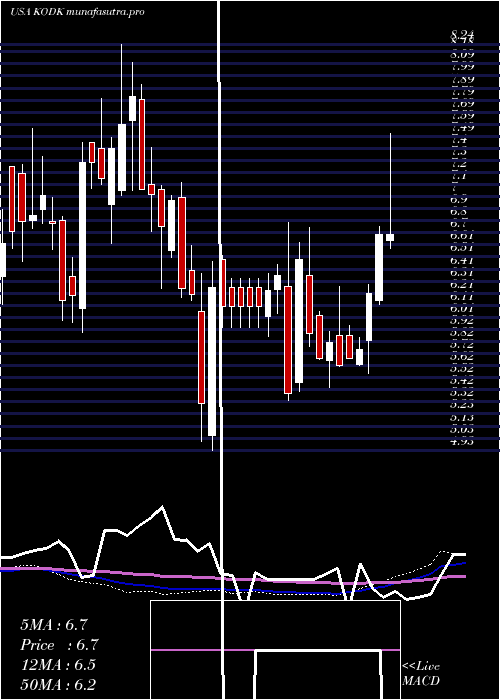Click the 5.13 price axis label
The width and height of the screenshot is (500, 700).
pyautogui.click(x=462, y=417)
